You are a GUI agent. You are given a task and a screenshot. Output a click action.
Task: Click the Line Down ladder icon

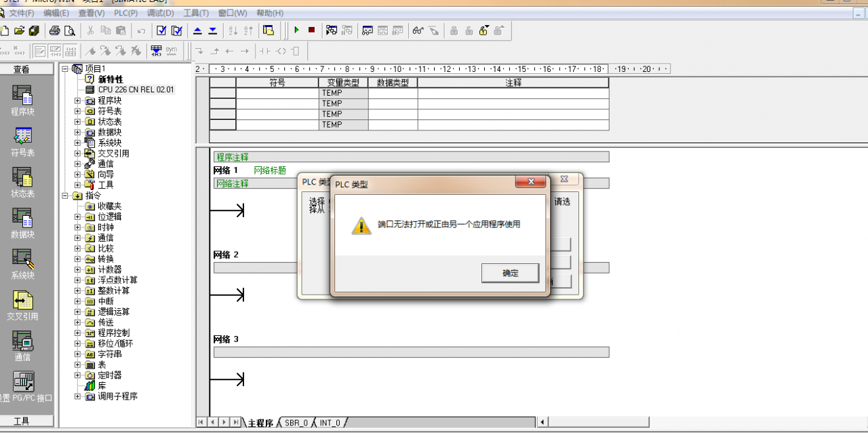(199, 51)
